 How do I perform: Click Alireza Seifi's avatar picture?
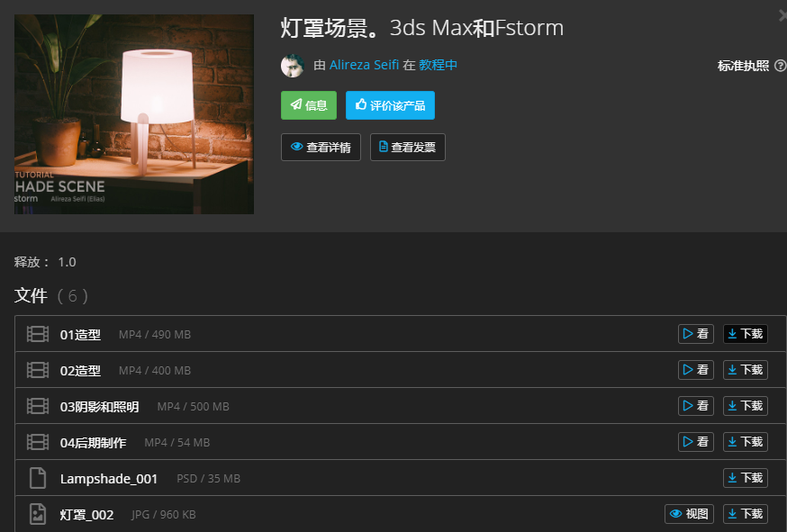click(293, 66)
